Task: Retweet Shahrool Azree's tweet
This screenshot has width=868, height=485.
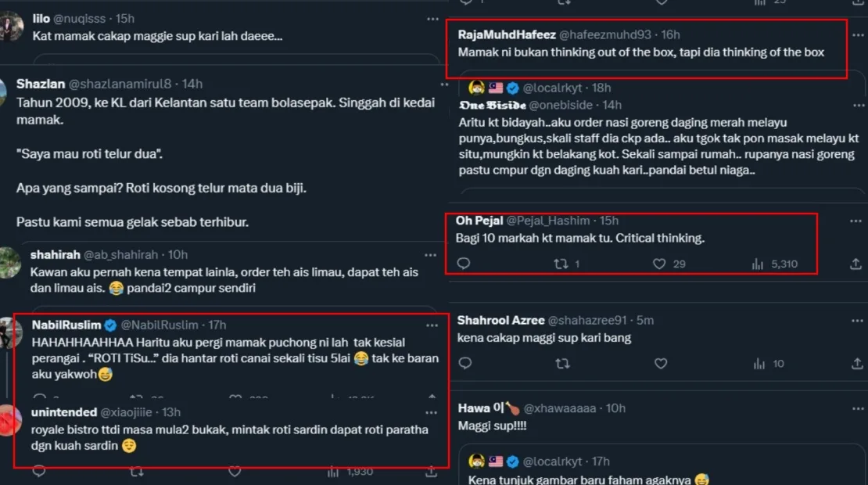Action: 561,364
